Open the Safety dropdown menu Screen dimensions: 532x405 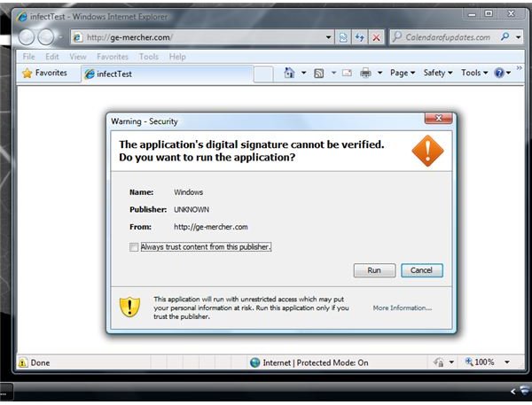pos(438,73)
